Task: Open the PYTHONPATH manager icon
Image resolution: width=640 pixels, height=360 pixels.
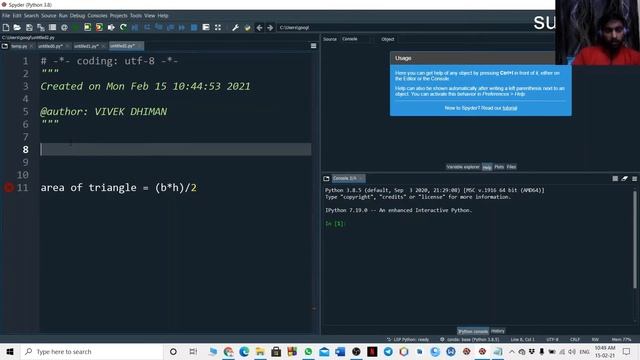Action: click(x=247, y=27)
